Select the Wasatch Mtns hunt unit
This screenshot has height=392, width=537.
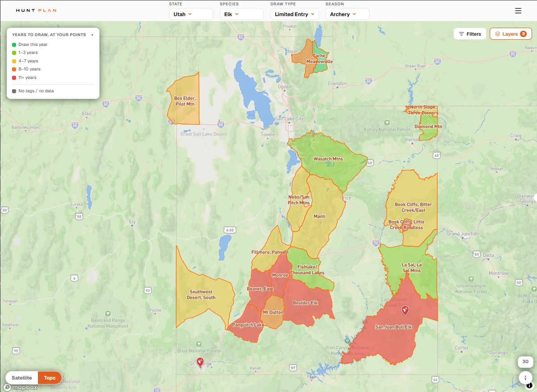pyautogui.click(x=328, y=159)
